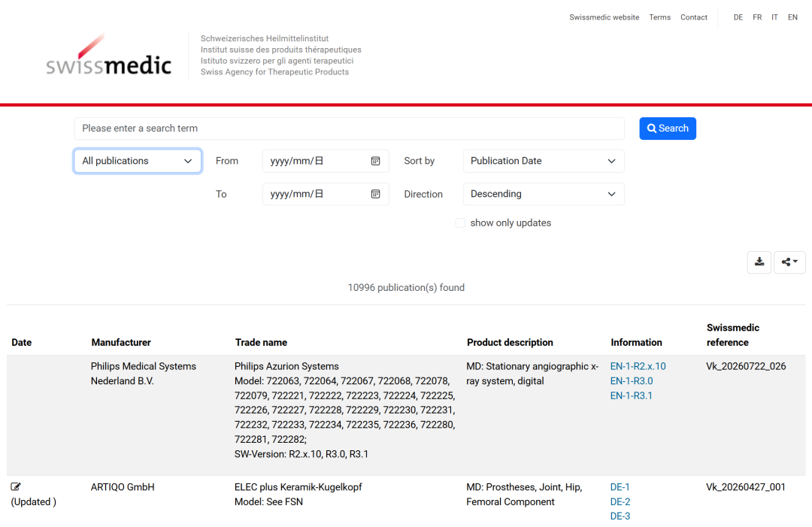Open the DE-3 information link
Screen dimensions: 812x527
[620, 516]
